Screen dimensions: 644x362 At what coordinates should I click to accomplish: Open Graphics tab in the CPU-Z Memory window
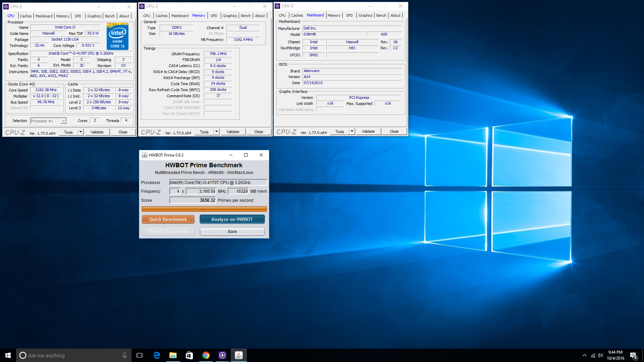230,16
